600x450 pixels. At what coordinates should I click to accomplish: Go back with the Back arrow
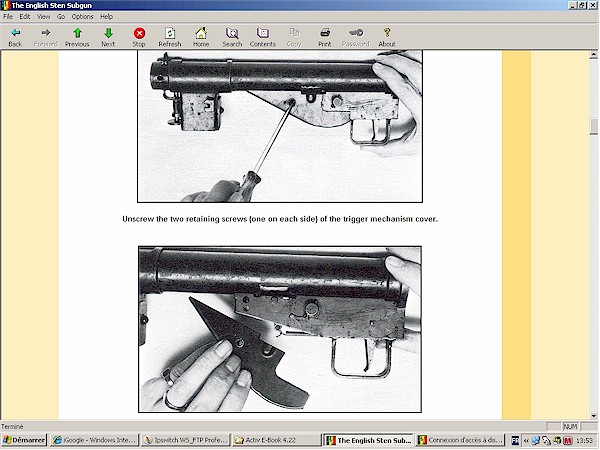tap(15, 37)
